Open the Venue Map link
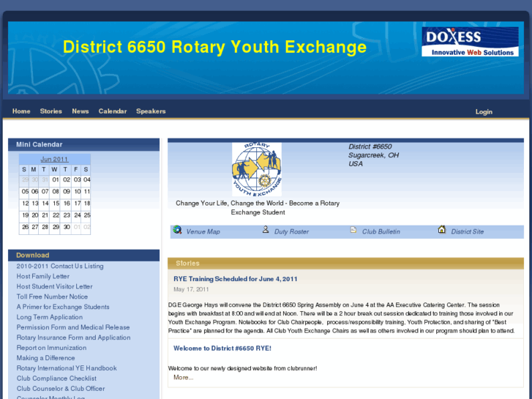This screenshot has height=399, width=532. [x=203, y=232]
